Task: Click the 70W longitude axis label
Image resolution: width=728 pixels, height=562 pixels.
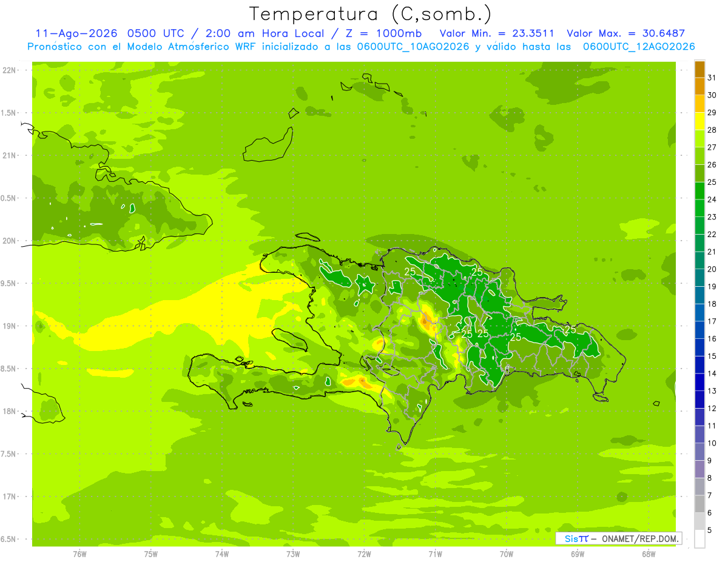Action: [507, 554]
